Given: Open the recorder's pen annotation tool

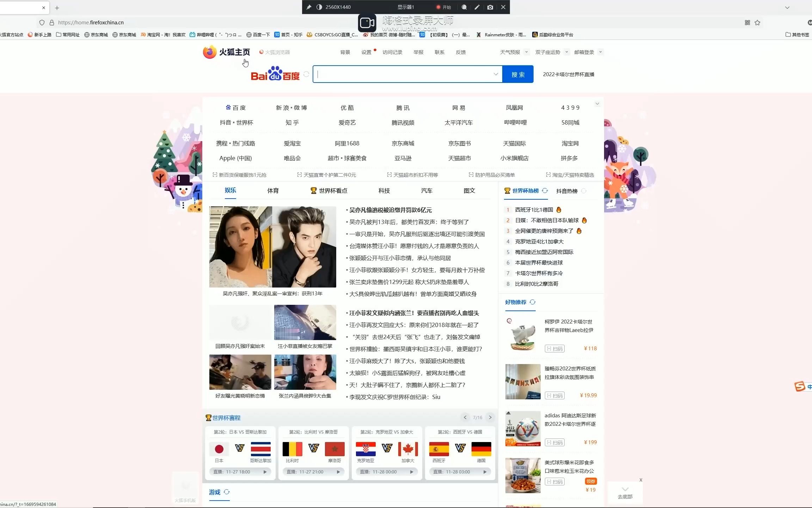Looking at the screenshot, I should (477, 7).
